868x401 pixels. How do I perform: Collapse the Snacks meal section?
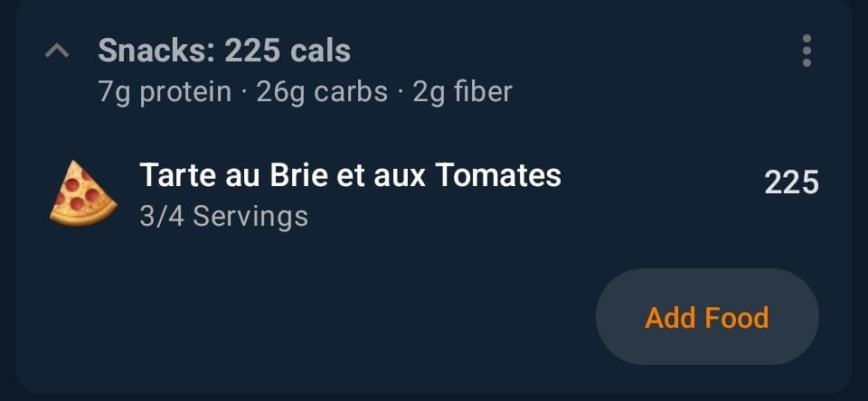pos(57,51)
